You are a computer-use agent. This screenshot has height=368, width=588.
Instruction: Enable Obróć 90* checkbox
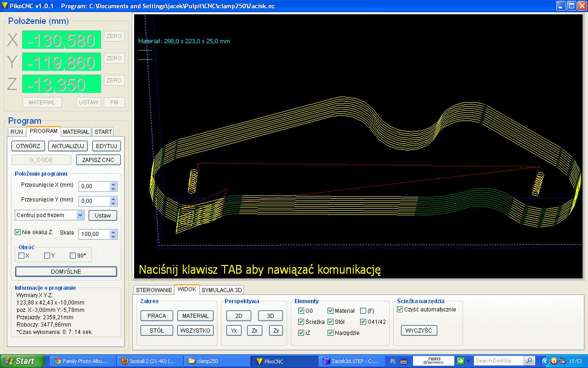click(73, 256)
